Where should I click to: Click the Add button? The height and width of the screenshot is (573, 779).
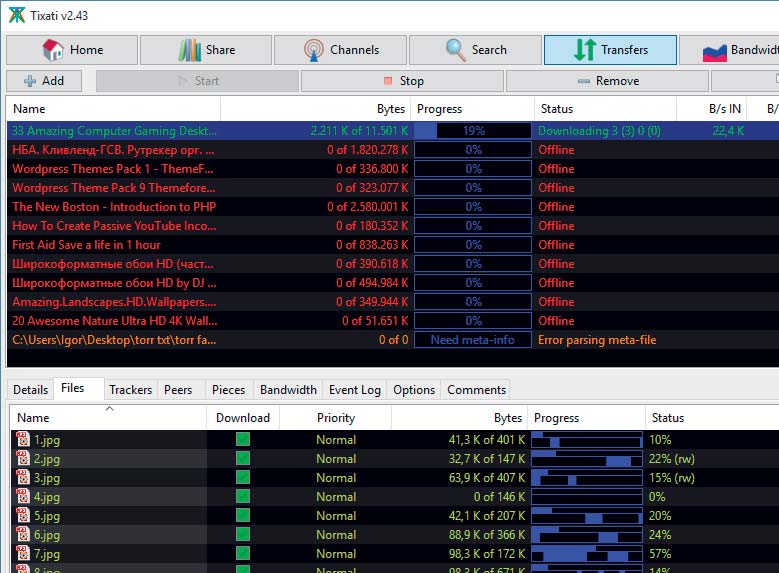[44, 81]
